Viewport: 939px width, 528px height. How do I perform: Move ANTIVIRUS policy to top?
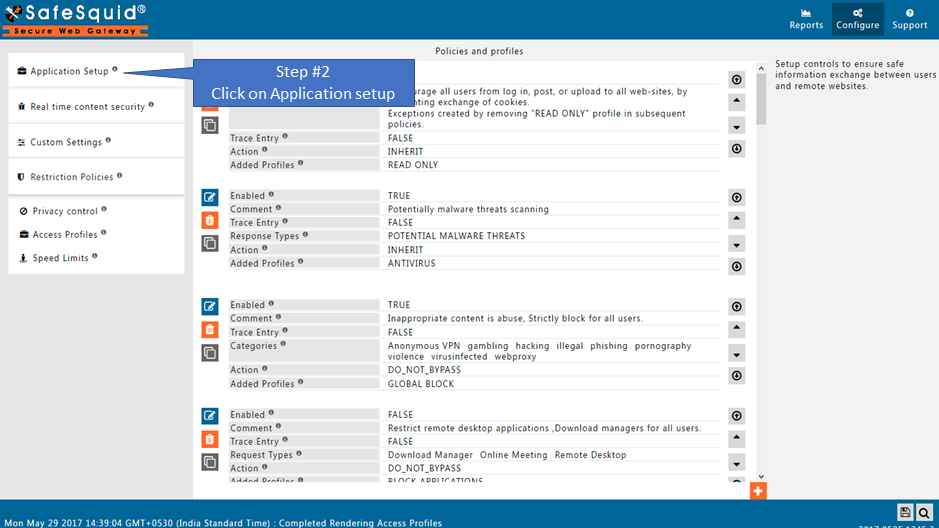point(737,198)
